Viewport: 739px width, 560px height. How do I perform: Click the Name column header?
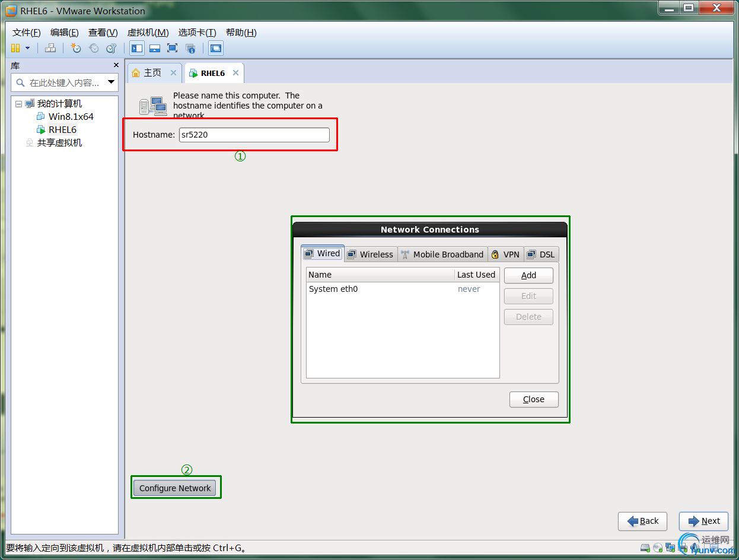pyautogui.click(x=380, y=275)
